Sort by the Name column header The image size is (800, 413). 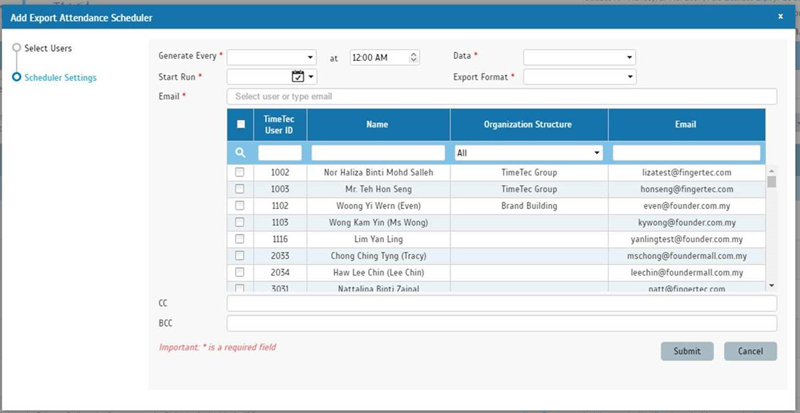coord(379,124)
